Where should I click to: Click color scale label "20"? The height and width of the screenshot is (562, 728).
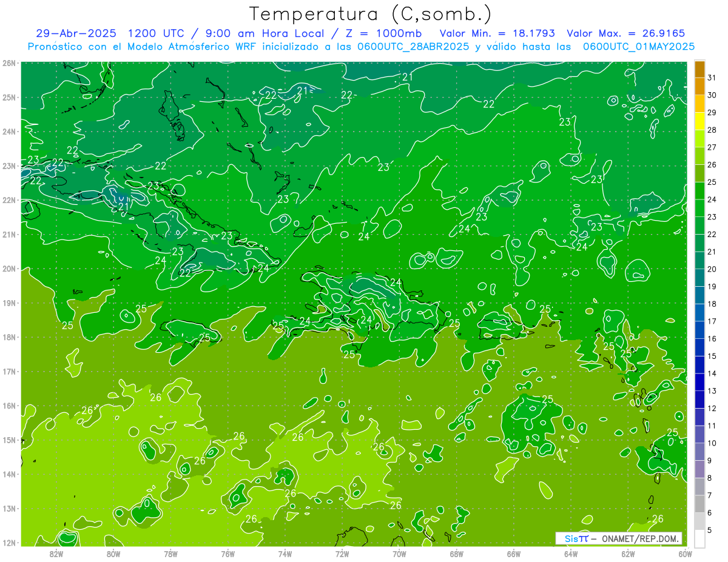pyautogui.click(x=712, y=269)
